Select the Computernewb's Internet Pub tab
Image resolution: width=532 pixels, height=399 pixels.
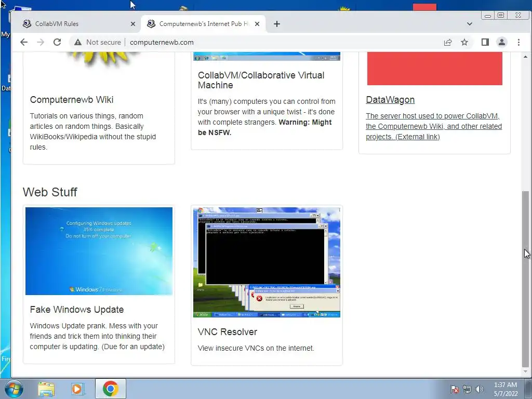click(203, 24)
